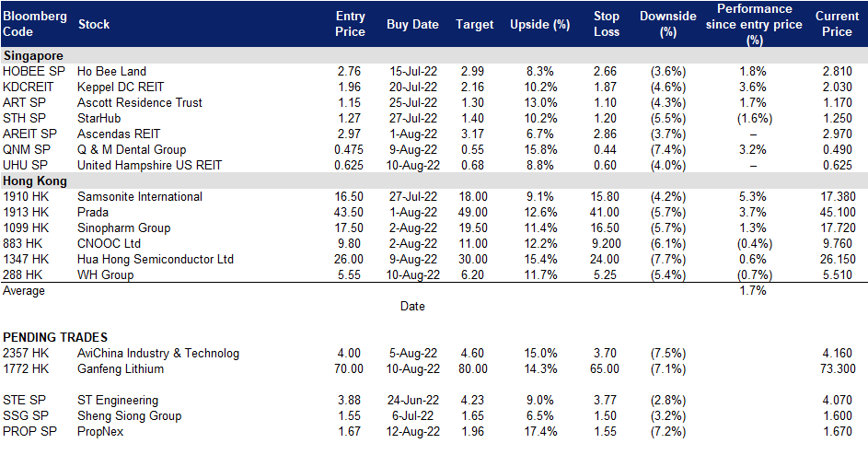Select the Current Price column header
This screenshot has height=455, width=868.
(837, 24)
